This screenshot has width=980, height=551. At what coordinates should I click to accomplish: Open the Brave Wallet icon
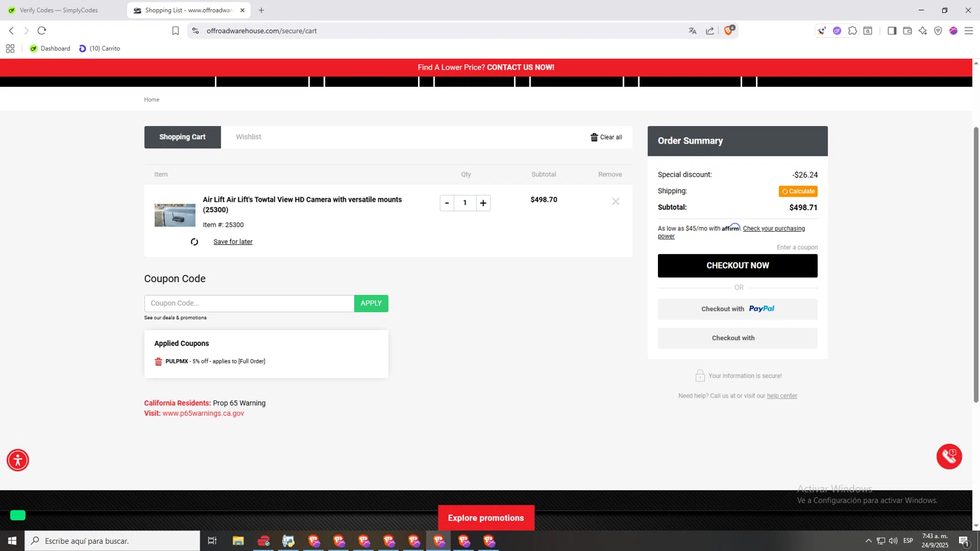(x=907, y=31)
